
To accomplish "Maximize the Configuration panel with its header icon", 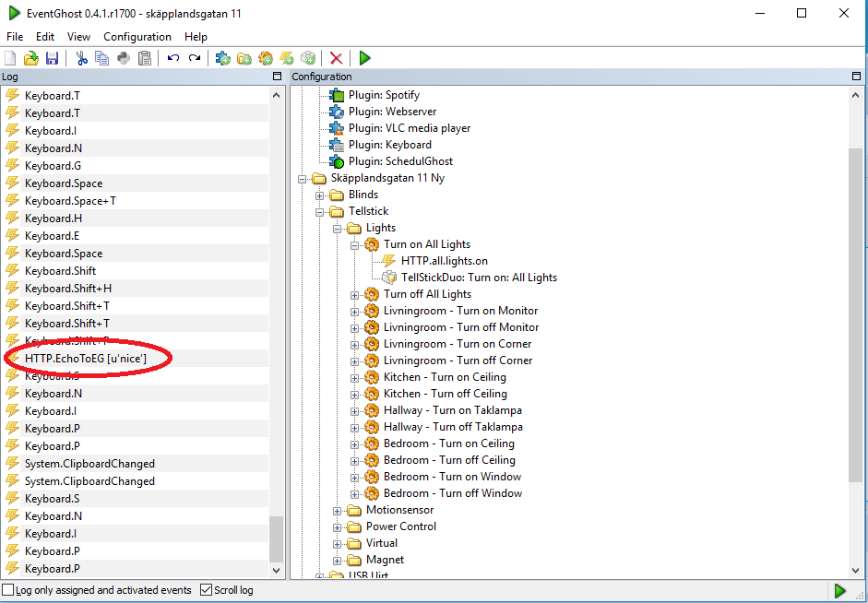I will (x=856, y=77).
